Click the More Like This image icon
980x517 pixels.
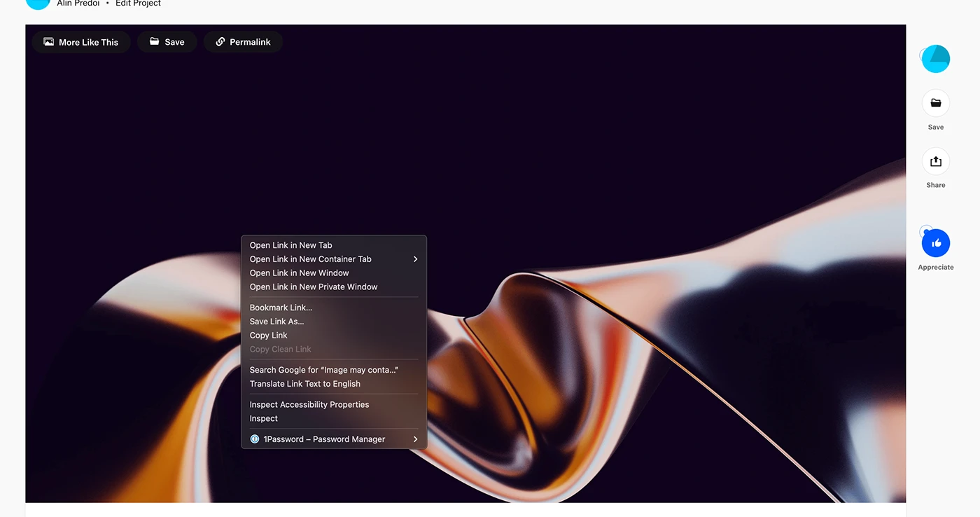(x=48, y=42)
